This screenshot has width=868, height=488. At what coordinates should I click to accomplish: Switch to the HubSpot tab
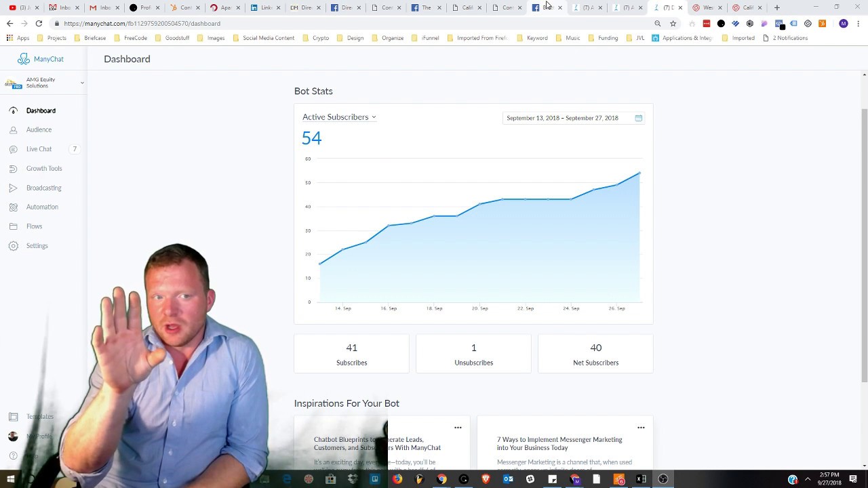coord(184,7)
